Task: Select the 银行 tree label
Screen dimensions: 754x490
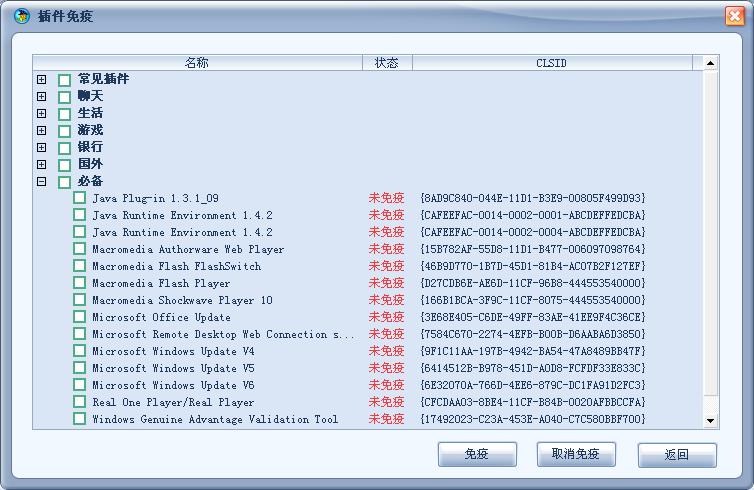Action: click(90, 147)
